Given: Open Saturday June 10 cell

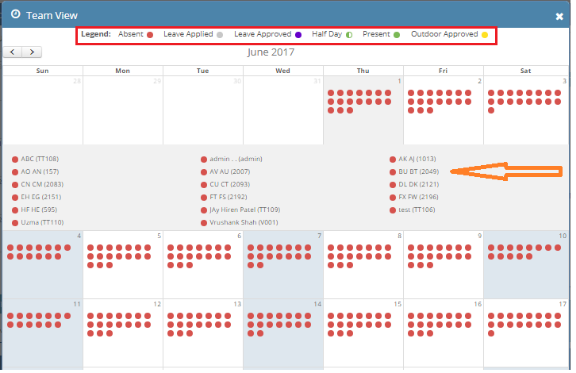Looking at the screenshot, I should [x=526, y=265].
